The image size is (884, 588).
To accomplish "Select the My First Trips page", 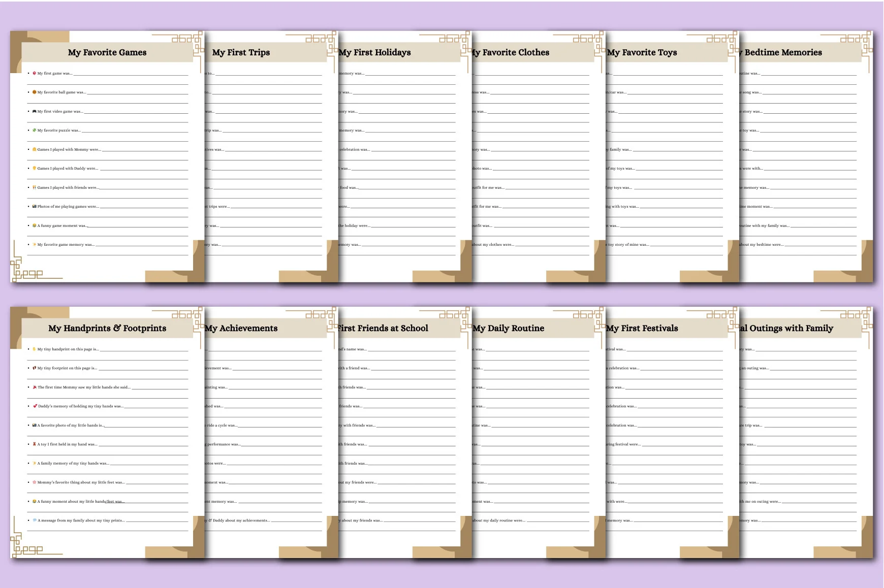I will tap(272, 156).
